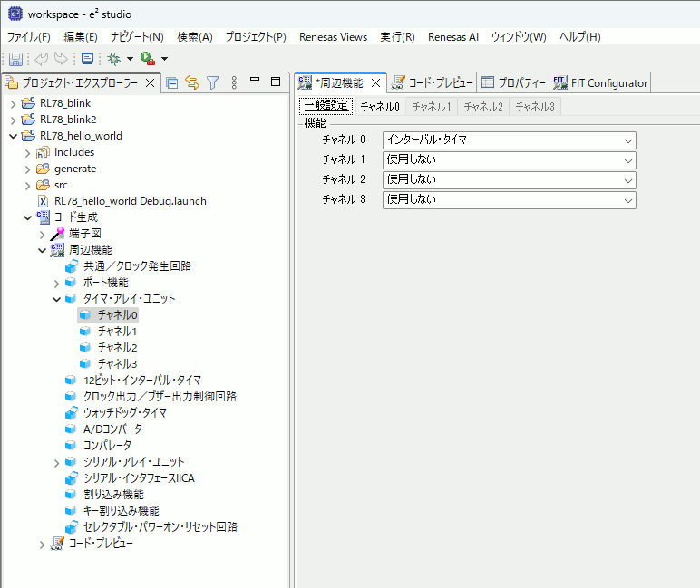Toggle Link with Editor icon
Viewport: 700px width, 588px height.
(x=192, y=83)
